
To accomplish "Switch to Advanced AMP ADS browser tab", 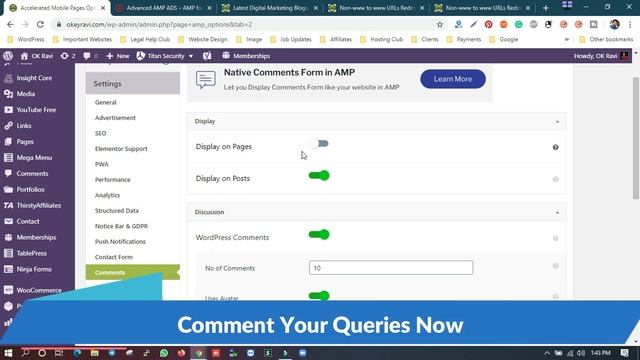I will pos(163,8).
